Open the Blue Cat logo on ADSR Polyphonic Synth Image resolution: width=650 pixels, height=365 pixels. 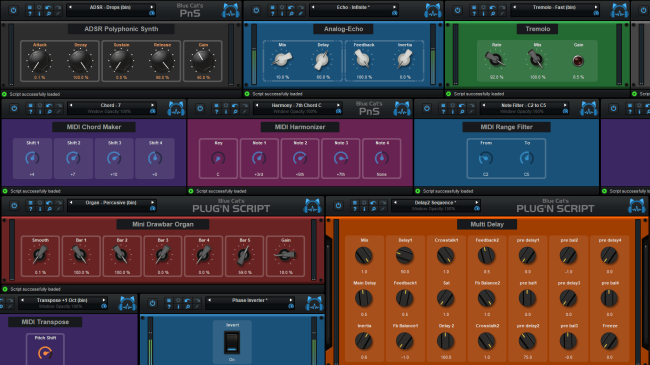click(x=230, y=10)
